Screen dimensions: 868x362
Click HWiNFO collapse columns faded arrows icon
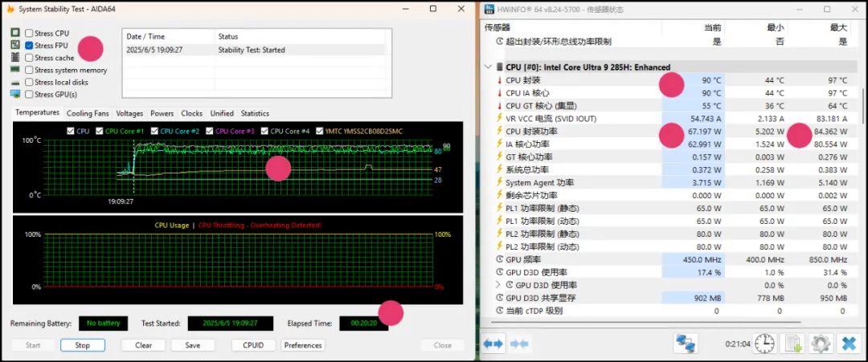520,344
